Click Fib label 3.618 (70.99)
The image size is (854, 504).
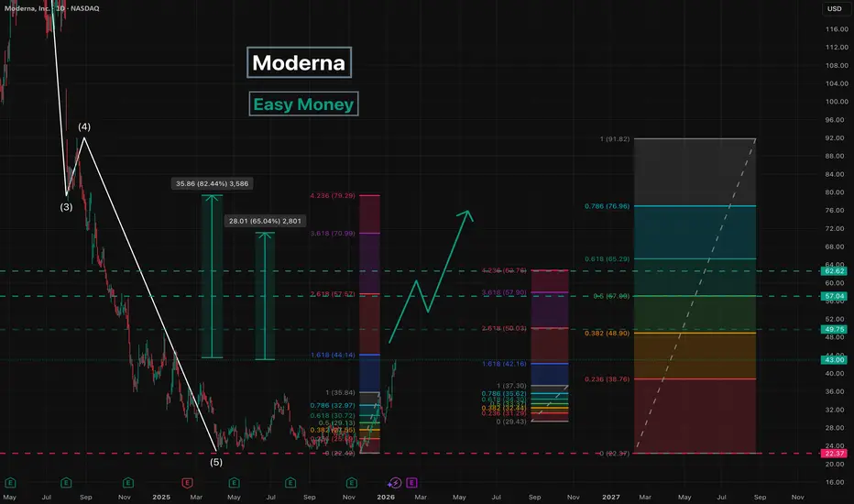[x=333, y=233]
